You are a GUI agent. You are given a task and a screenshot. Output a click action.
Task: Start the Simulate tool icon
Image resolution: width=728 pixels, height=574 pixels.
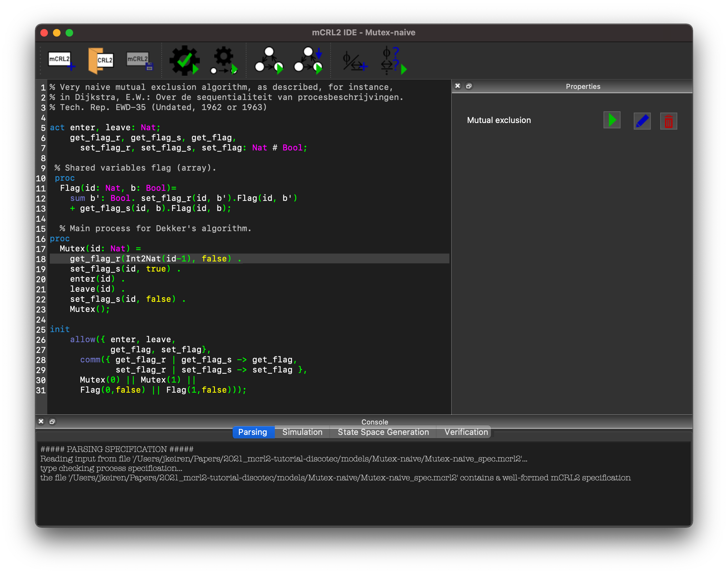point(224,61)
